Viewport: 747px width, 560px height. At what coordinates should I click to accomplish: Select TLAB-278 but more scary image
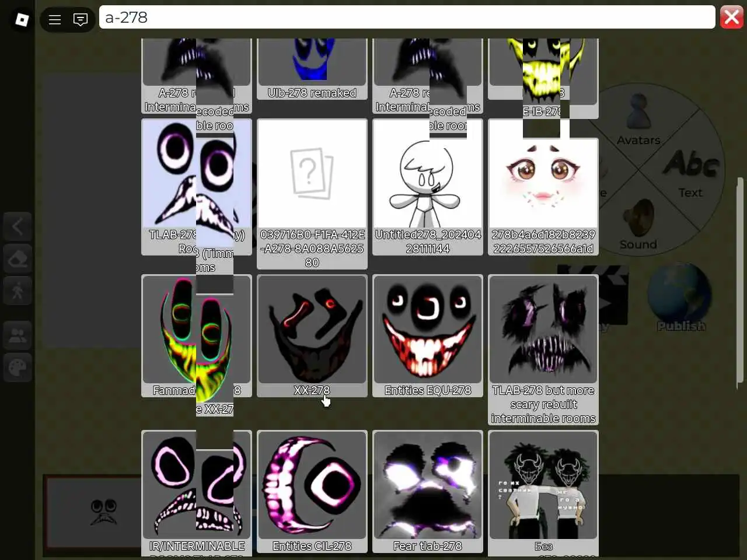point(543,349)
